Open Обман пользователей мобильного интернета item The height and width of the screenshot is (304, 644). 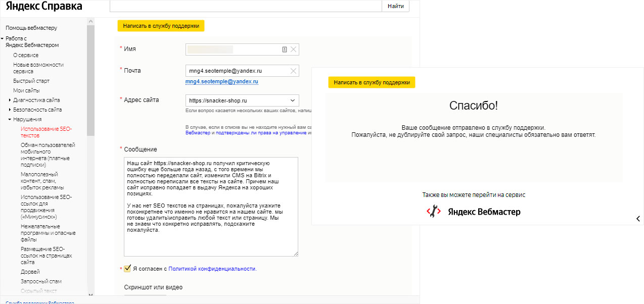click(x=48, y=155)
